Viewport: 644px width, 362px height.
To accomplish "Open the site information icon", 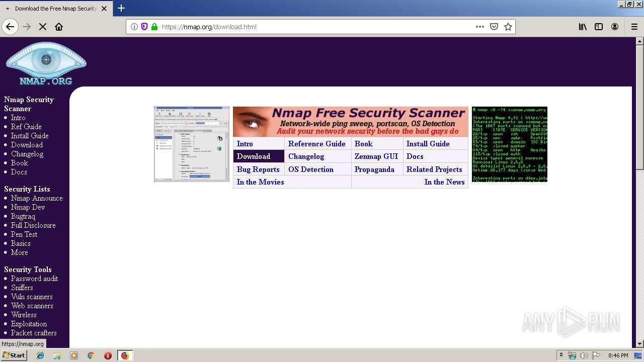I will [x=134, y=27].
